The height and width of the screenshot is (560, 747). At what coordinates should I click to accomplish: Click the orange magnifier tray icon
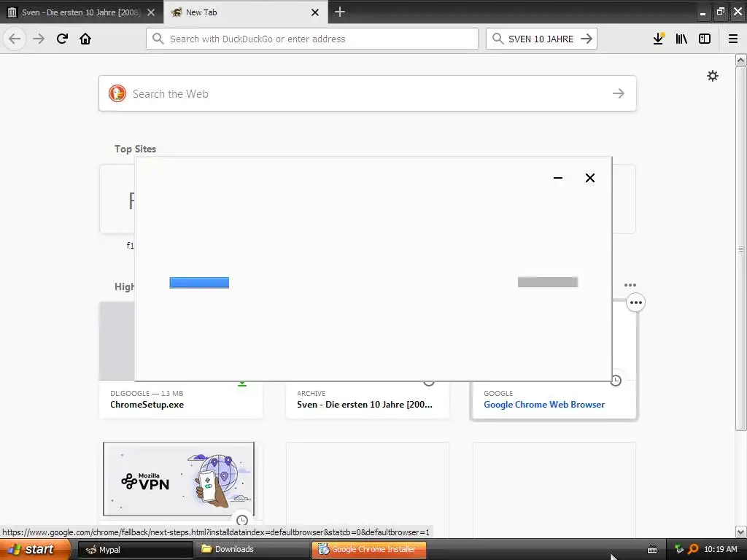pyautogui.click(x=693, y=550)
